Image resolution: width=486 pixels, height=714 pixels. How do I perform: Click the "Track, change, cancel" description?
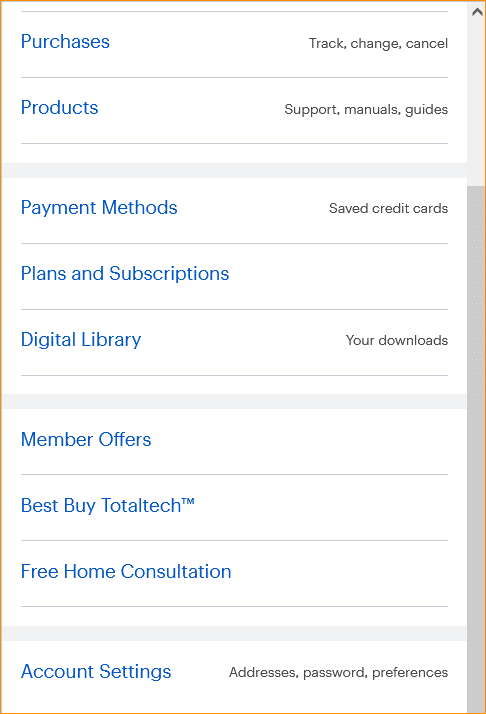point(378,43)
